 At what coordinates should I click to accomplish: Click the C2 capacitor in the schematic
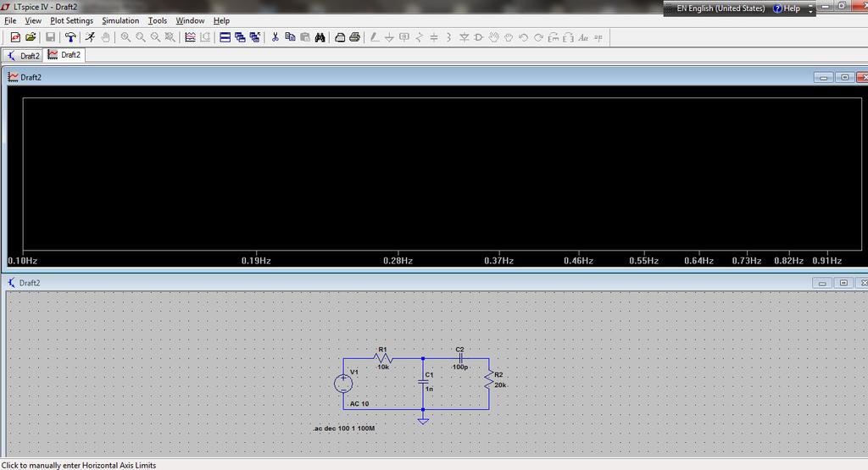[460, 358]
